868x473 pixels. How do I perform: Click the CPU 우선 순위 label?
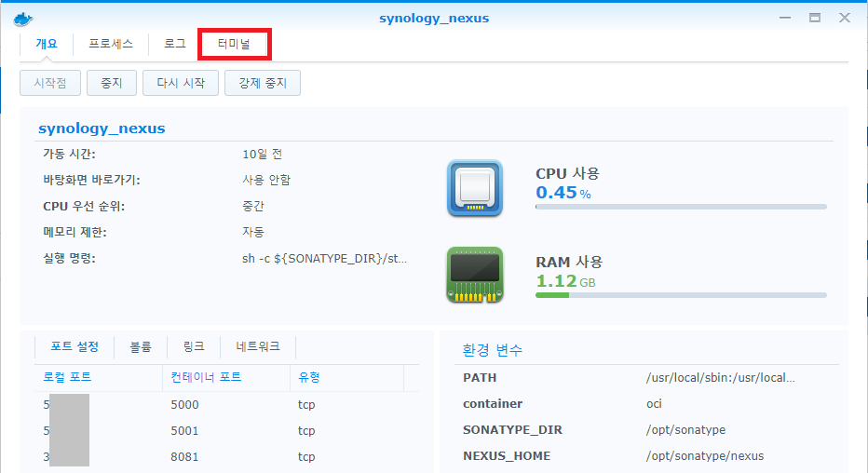pos(84,207)
